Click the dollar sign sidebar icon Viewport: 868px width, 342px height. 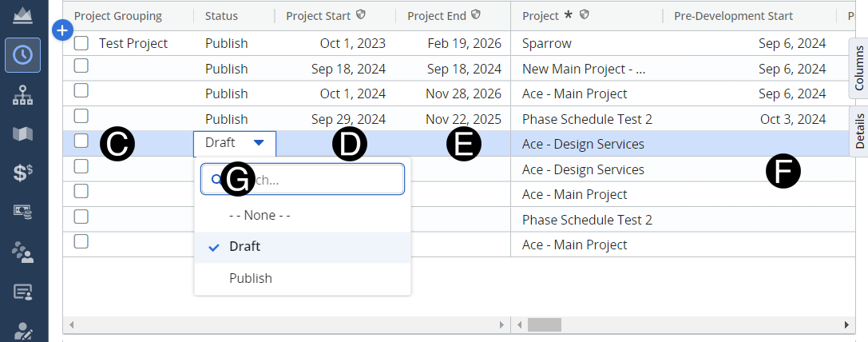22,173
